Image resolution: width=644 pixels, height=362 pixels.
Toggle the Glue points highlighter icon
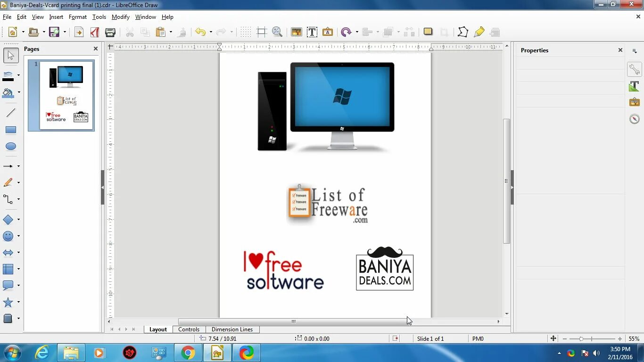click(x=479, y=32)
